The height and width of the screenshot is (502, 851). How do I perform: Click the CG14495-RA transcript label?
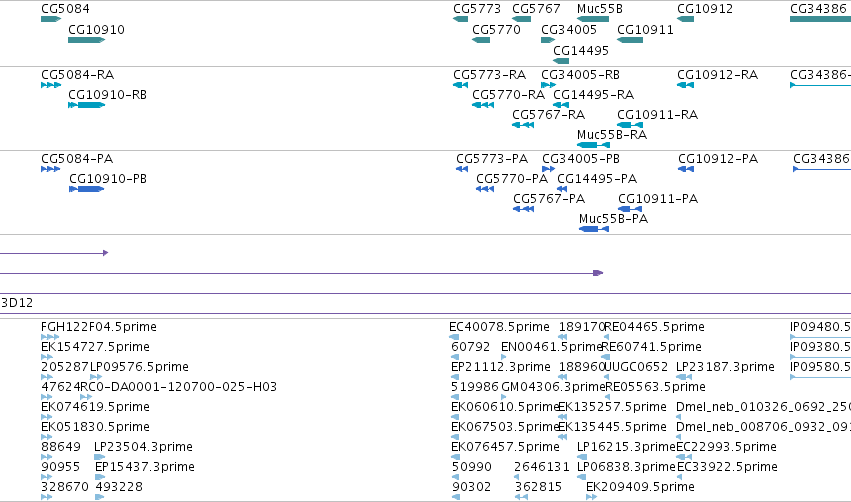point(593,95)
